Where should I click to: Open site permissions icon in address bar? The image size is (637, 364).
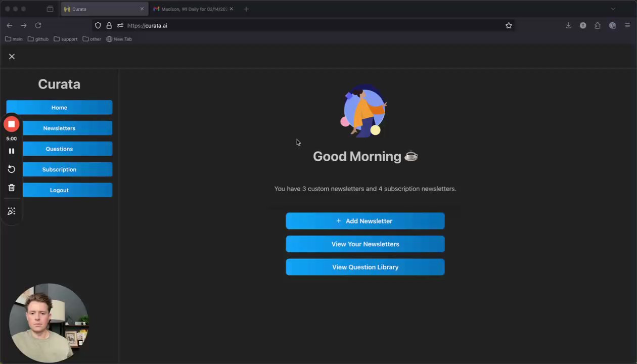(x=120, y=25)
